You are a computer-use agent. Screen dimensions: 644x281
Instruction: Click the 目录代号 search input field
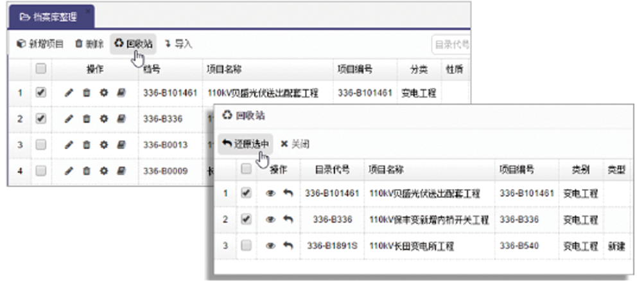coord(451,44)
